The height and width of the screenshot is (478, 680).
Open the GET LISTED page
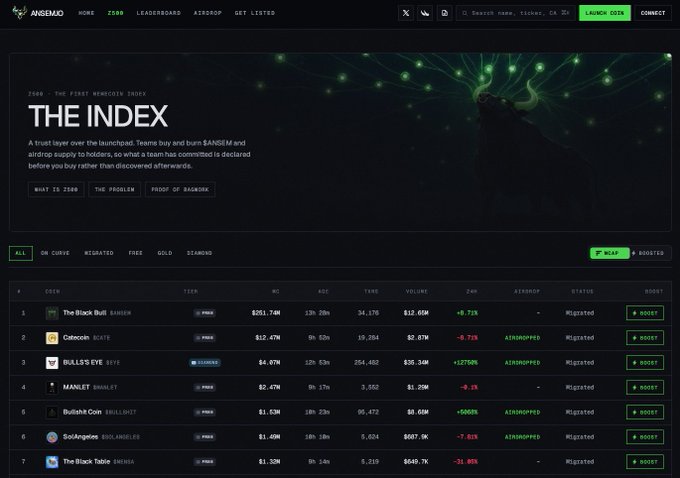tap(255, 13)
